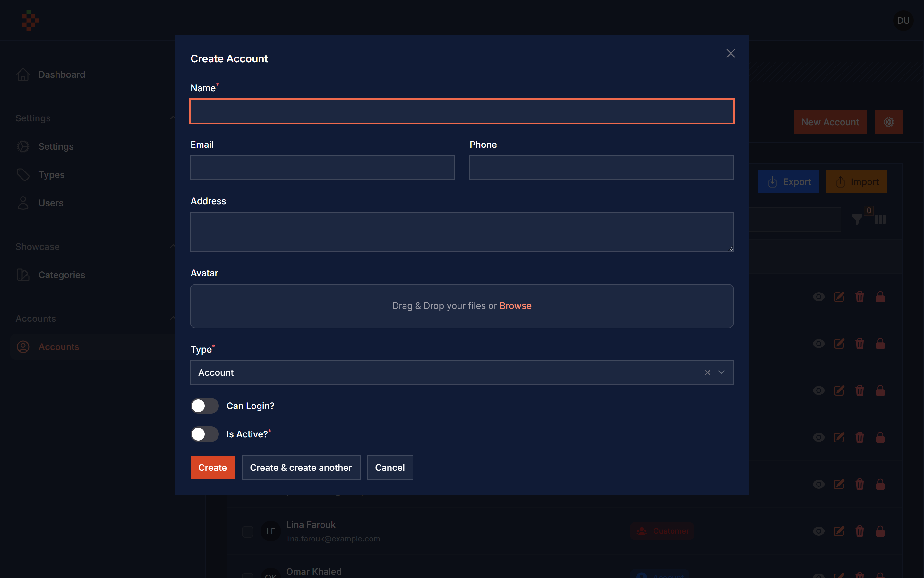This screenshot has width=924, height=578.
Task: Focus the Name input field
Action: pos(462,111)
